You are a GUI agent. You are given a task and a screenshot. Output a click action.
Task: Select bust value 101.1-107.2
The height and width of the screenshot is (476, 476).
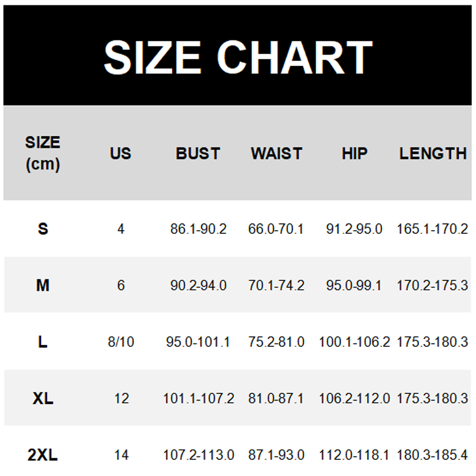point(198,399)
